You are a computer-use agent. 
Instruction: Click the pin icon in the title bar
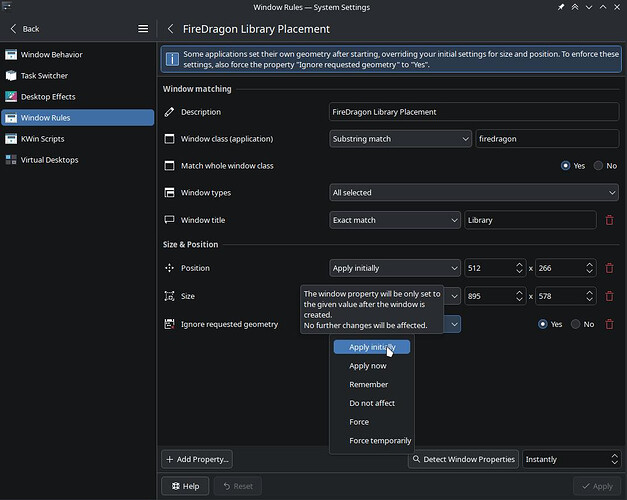tap(561, 7)
